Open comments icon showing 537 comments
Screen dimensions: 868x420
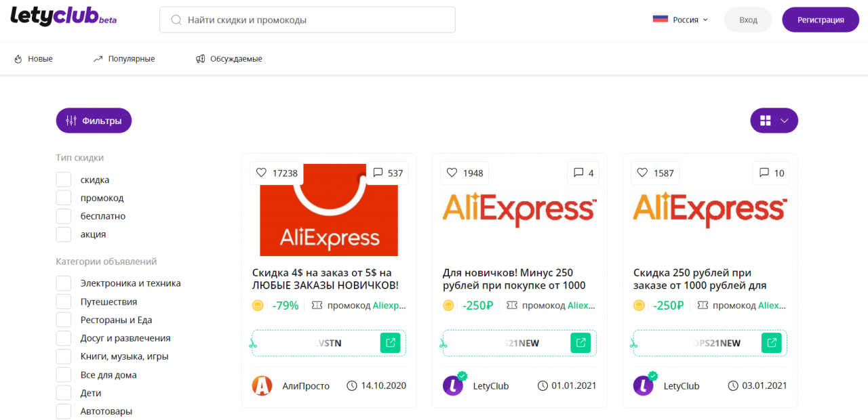pyautogui.click(x=378, y=173)
